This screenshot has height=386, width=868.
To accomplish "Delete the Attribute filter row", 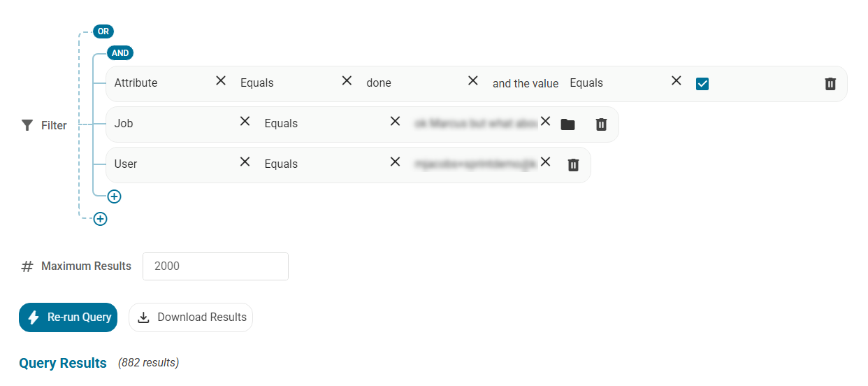I will (830, 84).
